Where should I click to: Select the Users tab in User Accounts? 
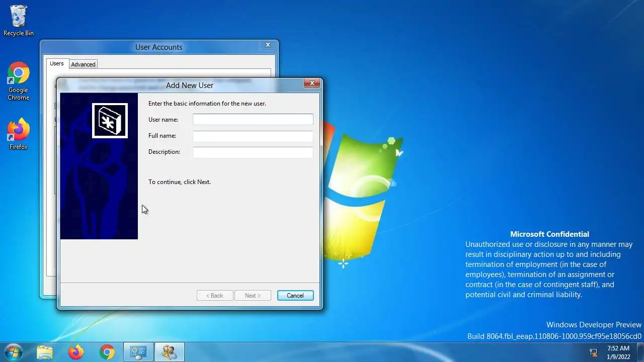[57, 63]
